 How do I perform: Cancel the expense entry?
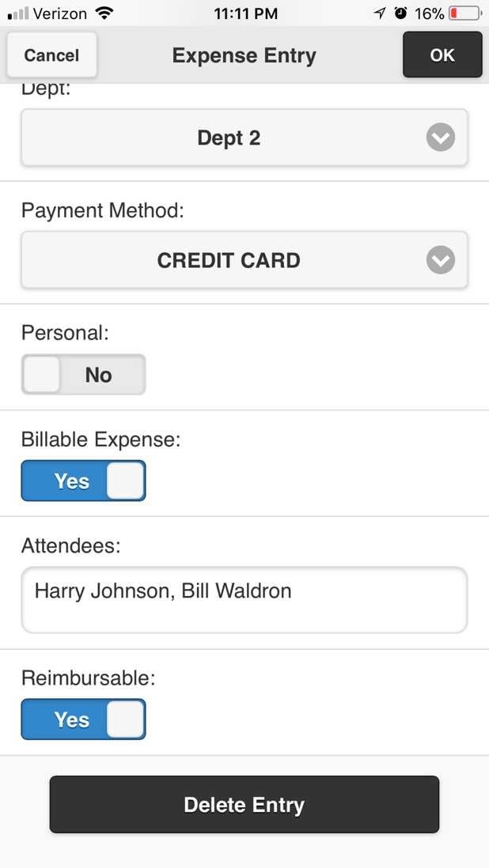pos(51,55)
